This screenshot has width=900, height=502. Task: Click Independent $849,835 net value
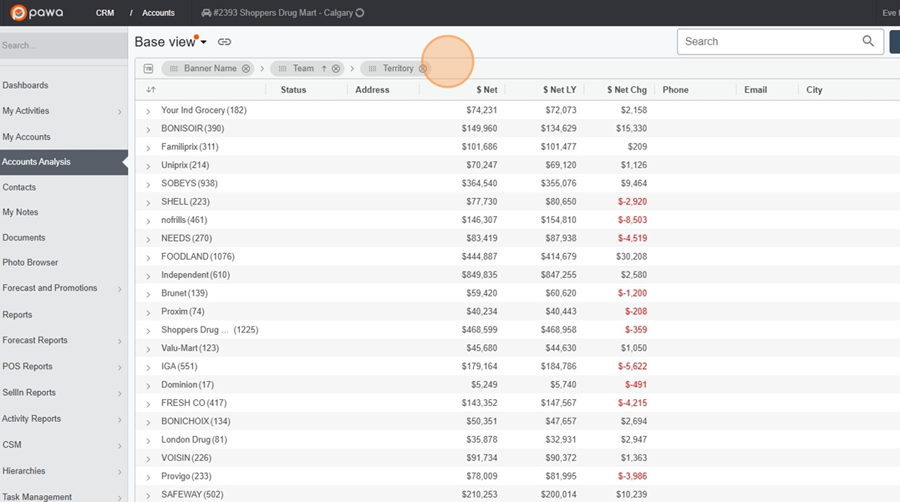click(479, 275)
